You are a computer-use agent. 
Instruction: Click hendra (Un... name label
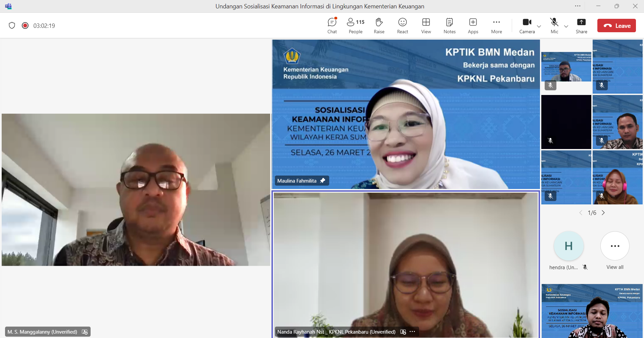click(x=563, y=267)
